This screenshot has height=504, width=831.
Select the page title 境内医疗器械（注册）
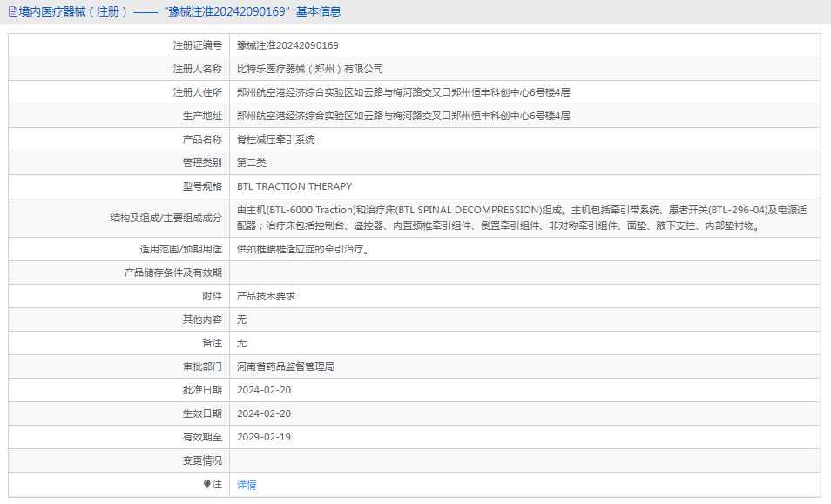73,11
